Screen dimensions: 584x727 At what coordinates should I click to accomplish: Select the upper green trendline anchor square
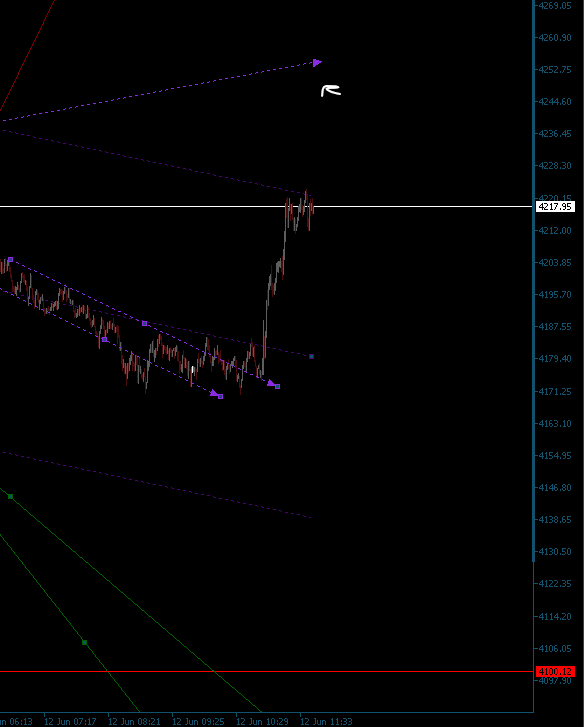click(11, 497)
